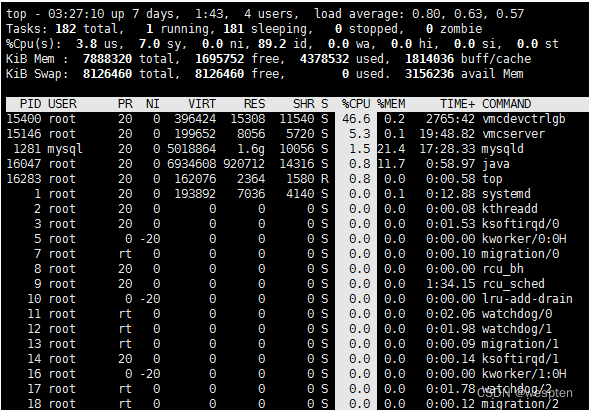Click the 21.4 memory percentage value
This screenshot has height=410, width=589.
tap(391, 149)
